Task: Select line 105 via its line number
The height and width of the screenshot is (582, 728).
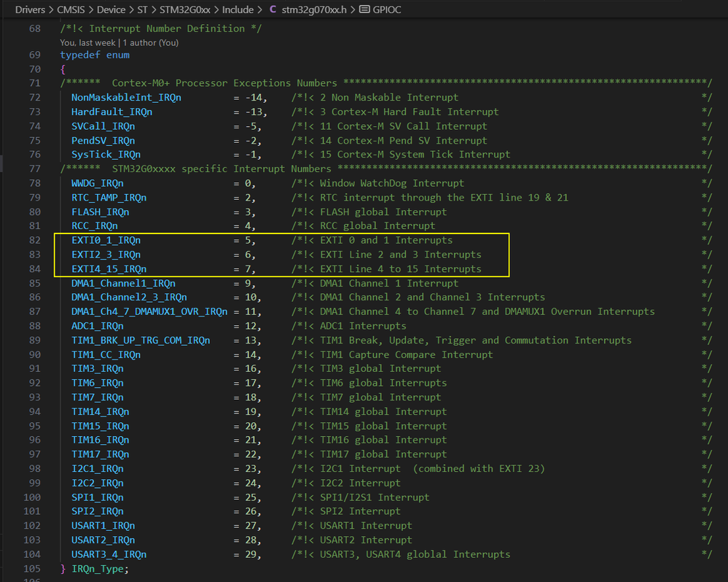Action: coord(32,568)
